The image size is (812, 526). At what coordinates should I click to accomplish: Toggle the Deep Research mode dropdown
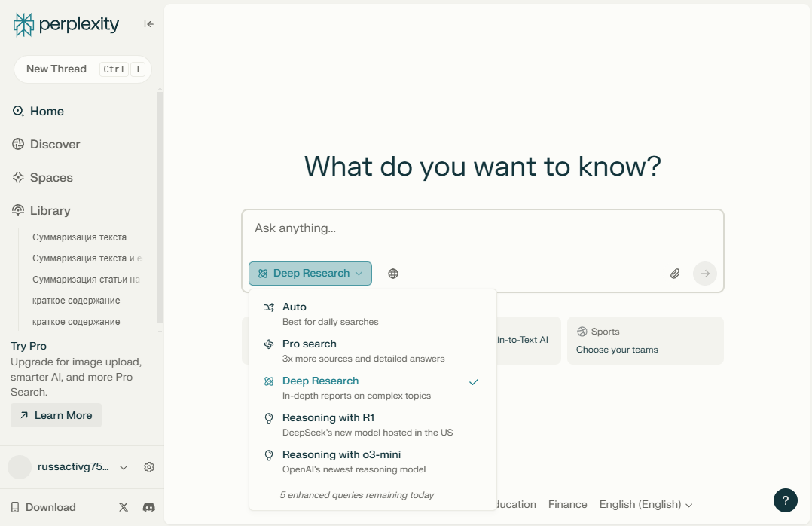coord(310,274)
